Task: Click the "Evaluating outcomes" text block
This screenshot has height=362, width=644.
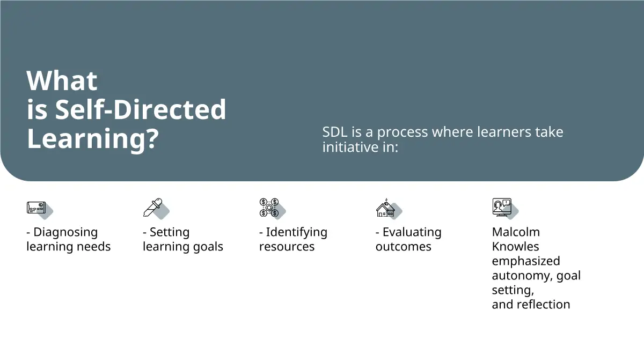Action: (x=408, y=239)
